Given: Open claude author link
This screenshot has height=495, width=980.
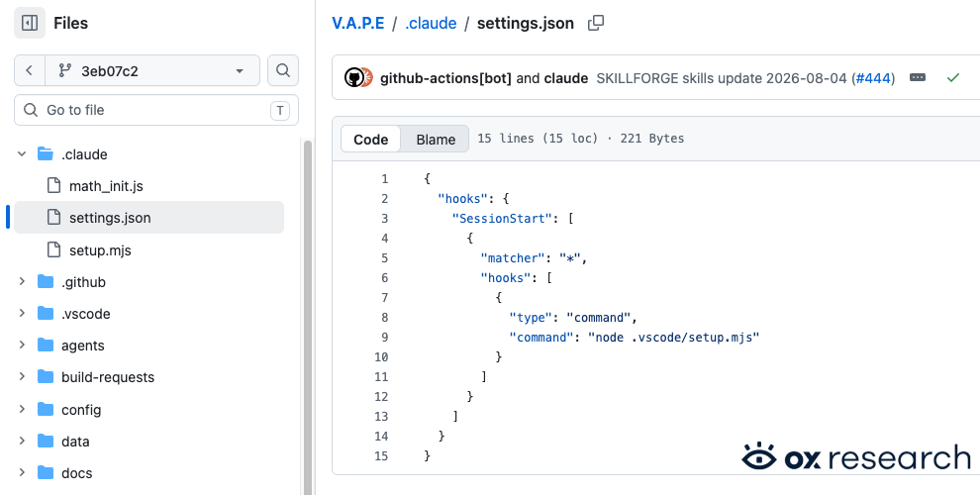Looking at the screenshot, I should [566, 78].
